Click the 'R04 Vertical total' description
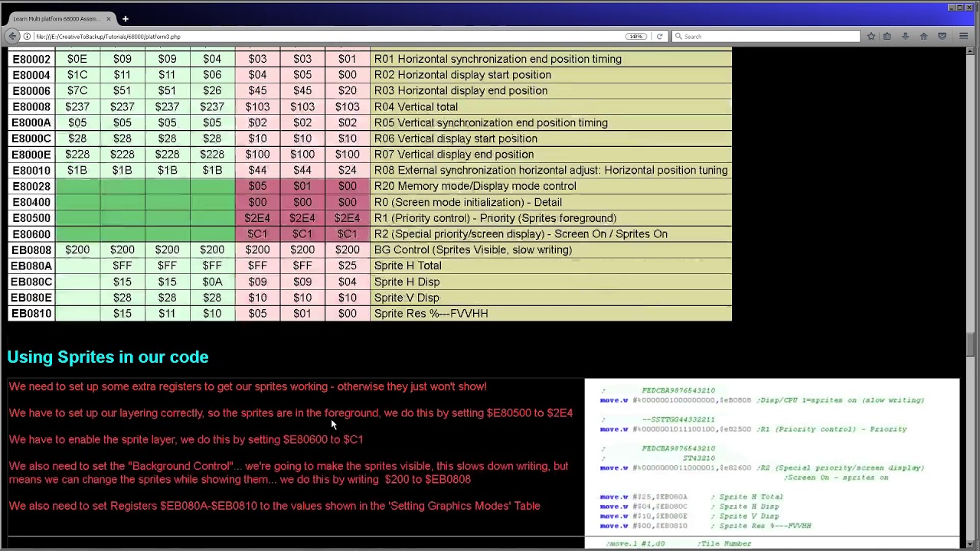 [416, 107]
